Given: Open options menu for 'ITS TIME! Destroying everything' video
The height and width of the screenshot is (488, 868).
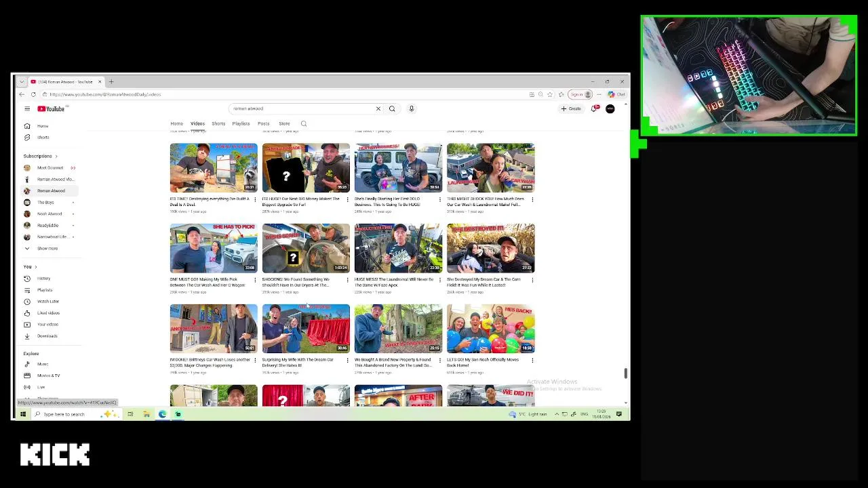Looking at the screenshot, I should (x=256, y=199).
